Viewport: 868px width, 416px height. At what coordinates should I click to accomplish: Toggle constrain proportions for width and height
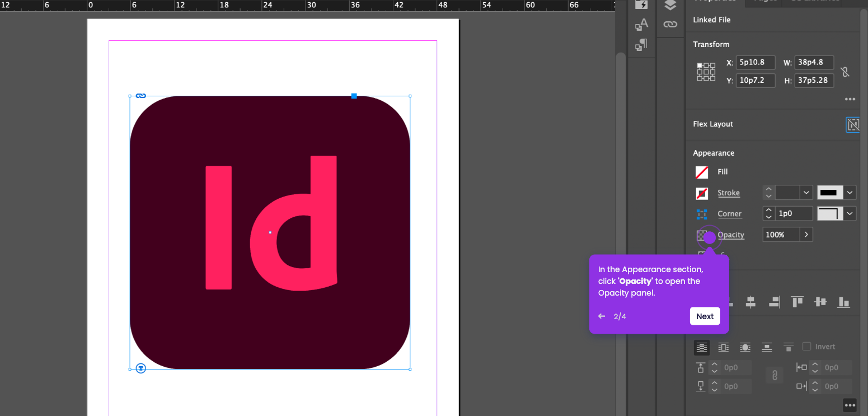[x=845, y=72]
